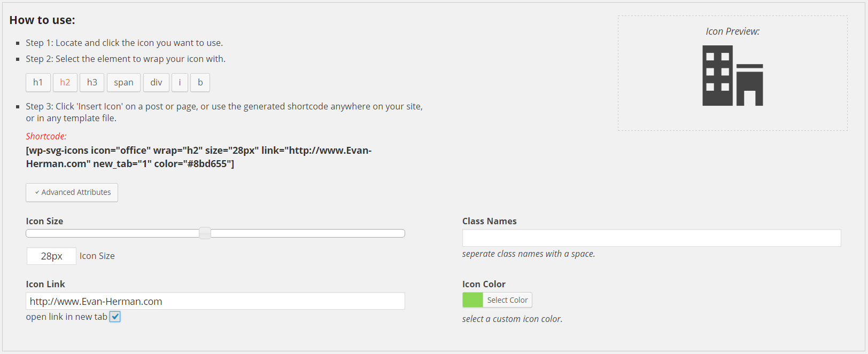Screen dimensions: 868x354
Task: Select the h3 wrap element
Action: (x=91, y=82)
